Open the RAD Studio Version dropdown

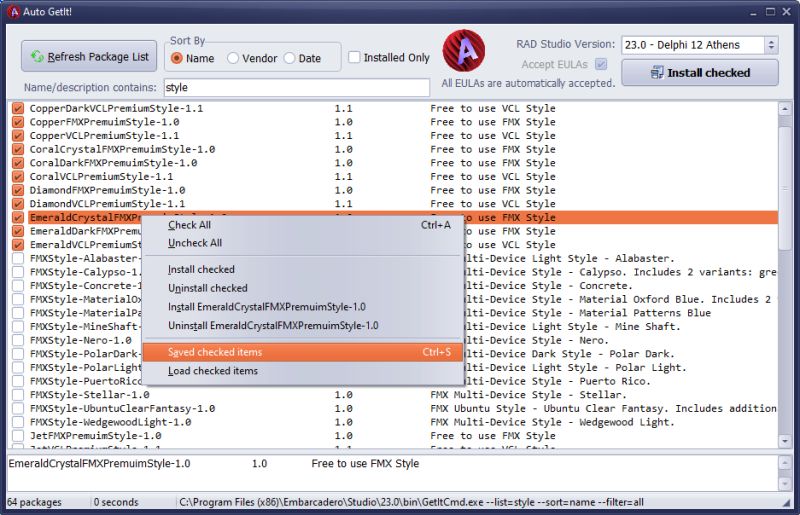771,45
